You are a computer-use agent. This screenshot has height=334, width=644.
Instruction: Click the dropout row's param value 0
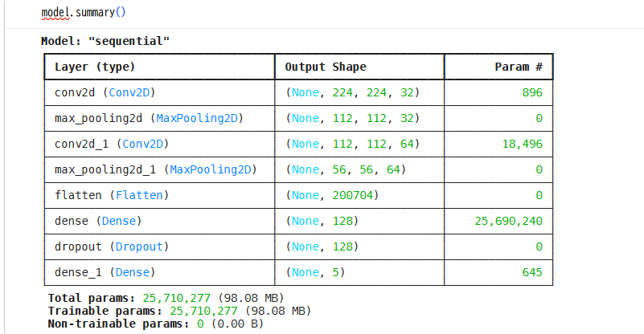click(x=539, y=246)
